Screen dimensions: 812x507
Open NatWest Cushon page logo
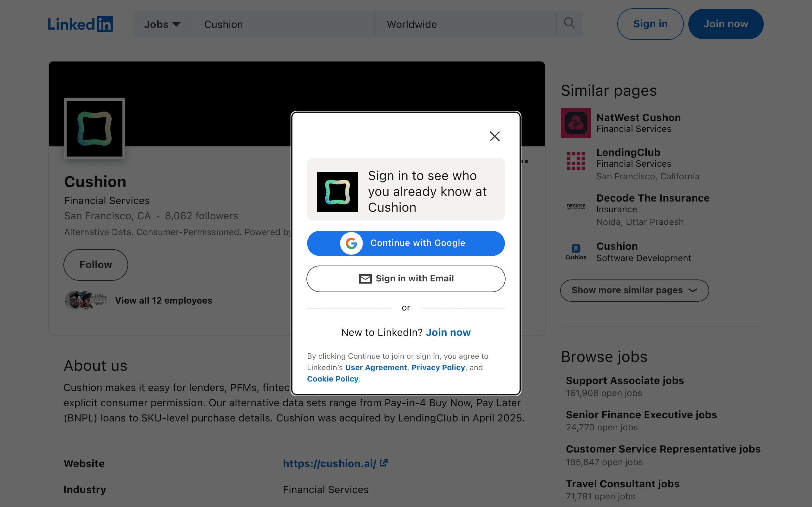coord(576,123)
